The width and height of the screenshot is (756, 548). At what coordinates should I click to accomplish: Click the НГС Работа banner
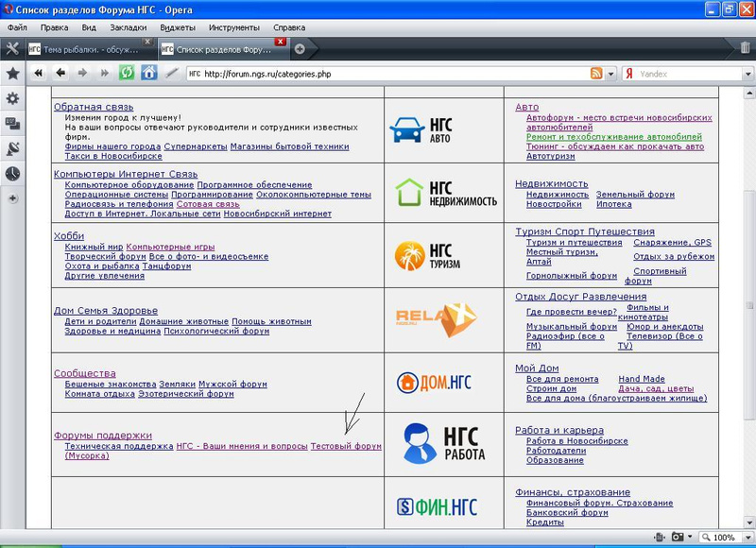(x=442, y=444)
